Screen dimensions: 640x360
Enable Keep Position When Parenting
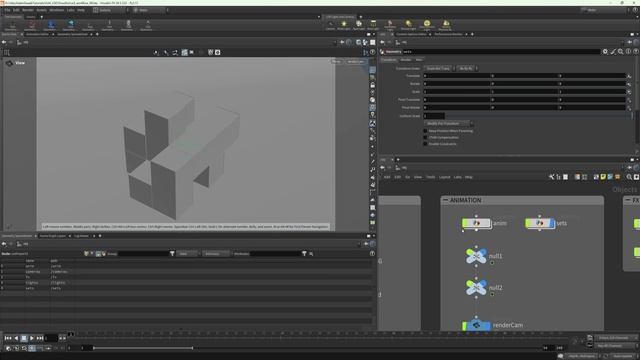click(x=425, y=131)
